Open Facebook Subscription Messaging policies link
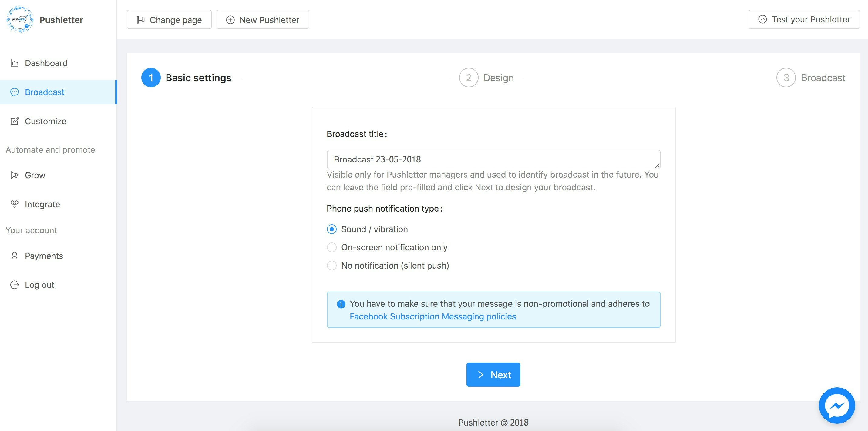 433,316
